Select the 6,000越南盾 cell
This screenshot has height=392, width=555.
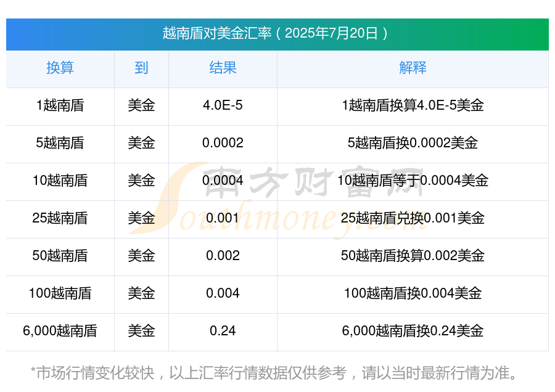pos(60,331)
